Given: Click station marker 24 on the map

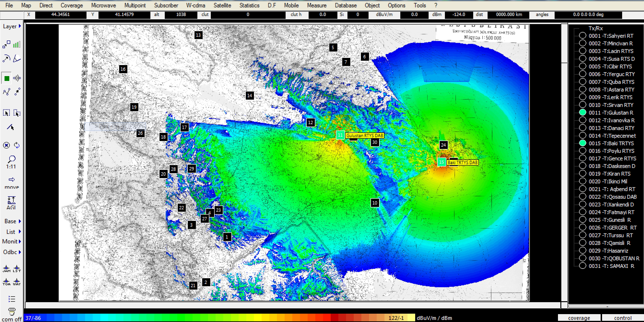Looking at the screenshot, I should (x=443, y=145).
